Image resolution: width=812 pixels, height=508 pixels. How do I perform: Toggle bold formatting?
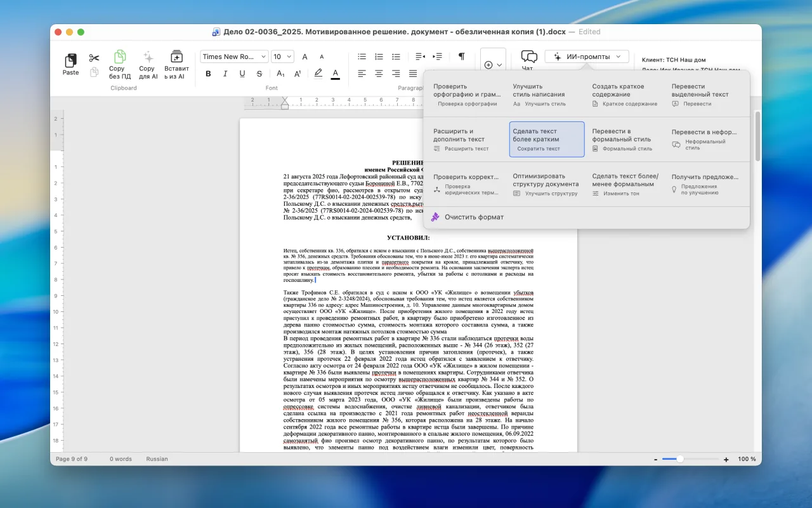[208, 74]
